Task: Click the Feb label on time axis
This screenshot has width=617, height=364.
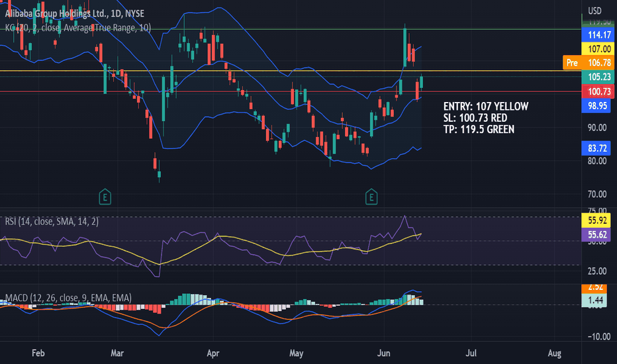Action: click(x=38, y=353)
